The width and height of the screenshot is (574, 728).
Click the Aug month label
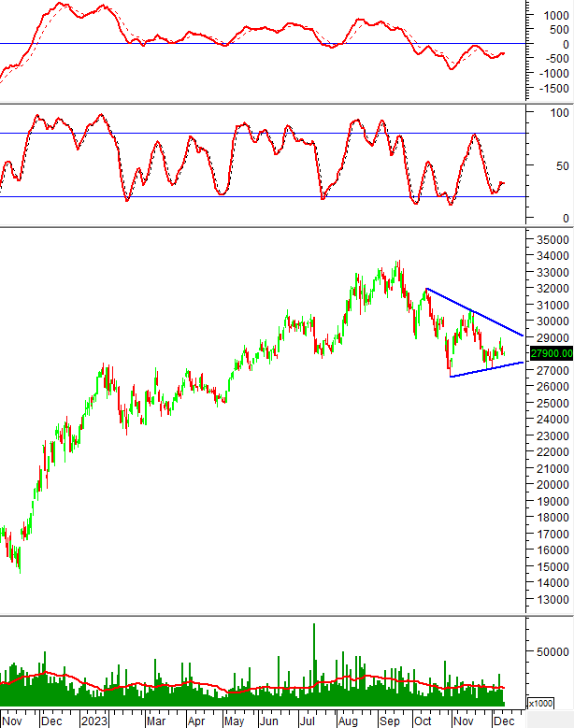(348, 721)
